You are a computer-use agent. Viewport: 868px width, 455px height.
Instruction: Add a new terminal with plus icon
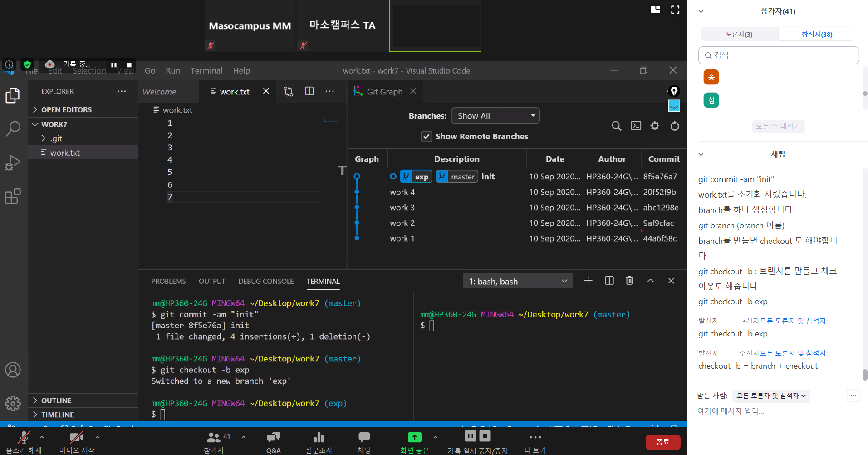(588, 281)
